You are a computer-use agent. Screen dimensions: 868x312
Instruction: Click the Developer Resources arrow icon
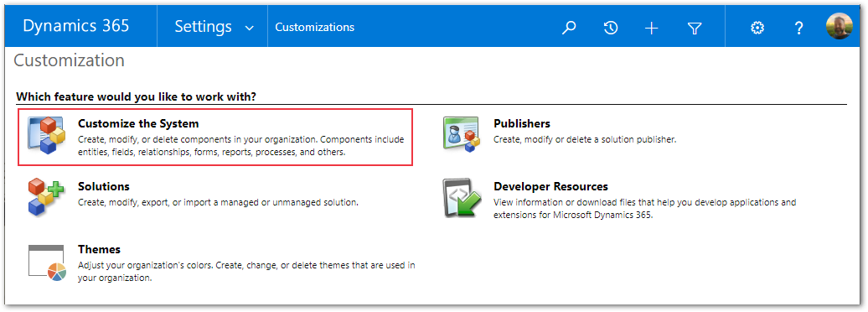[462, 198]
